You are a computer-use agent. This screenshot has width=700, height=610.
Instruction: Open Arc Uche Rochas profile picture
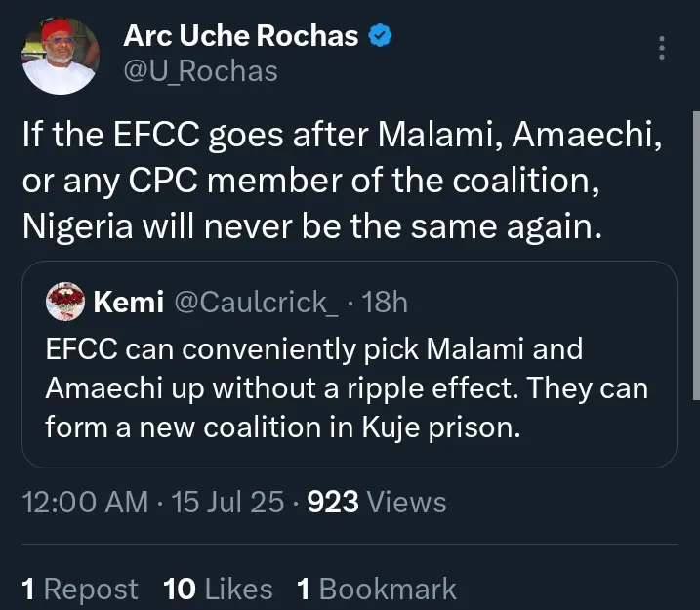point(61,56)
